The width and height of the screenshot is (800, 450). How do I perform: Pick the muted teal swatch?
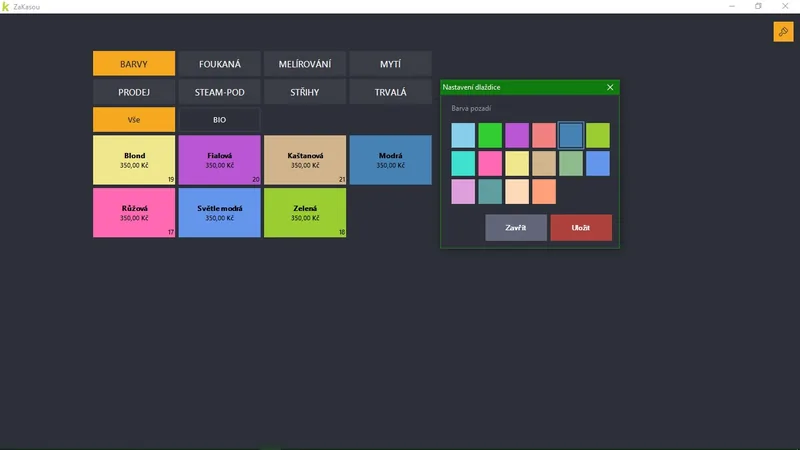click(490, 191)
